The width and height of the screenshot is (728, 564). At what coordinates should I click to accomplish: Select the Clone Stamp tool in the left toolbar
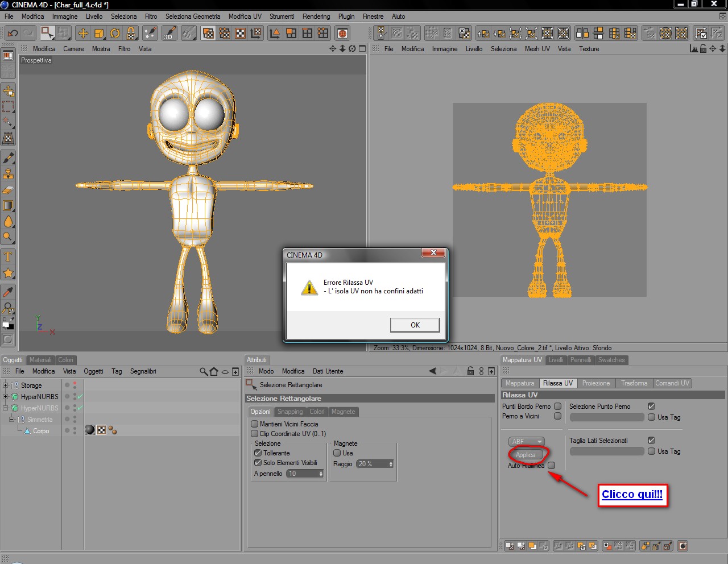(x=8, y=173)
